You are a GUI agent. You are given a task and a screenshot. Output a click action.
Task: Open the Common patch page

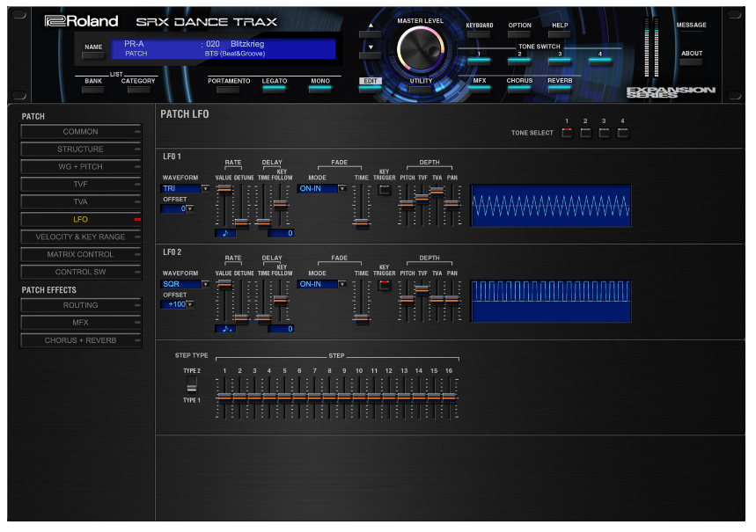pos(80,132)
